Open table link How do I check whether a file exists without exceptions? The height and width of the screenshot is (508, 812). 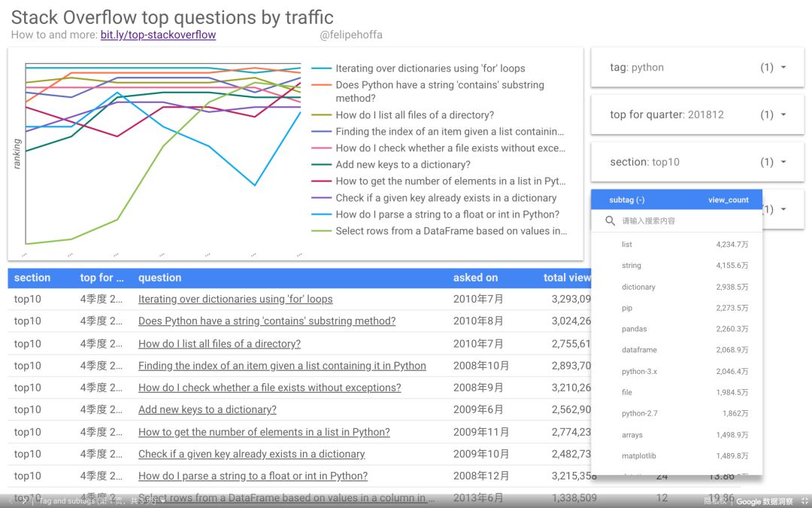(x=269, y=388)
